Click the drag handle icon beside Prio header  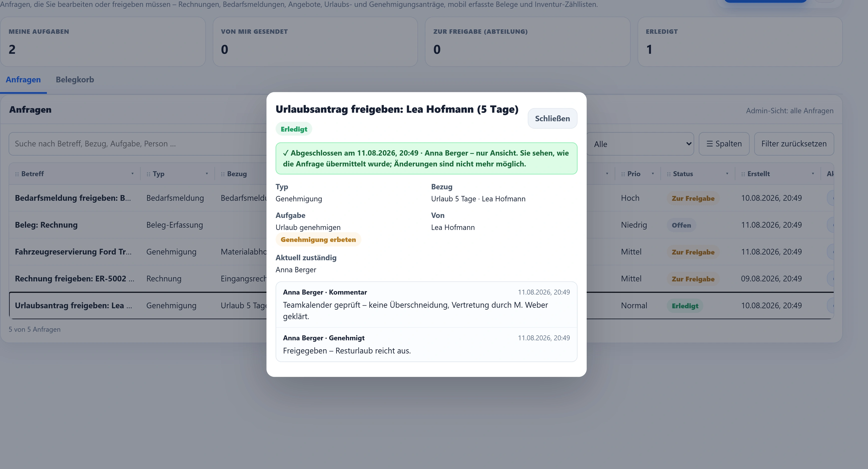pos(623,174)
